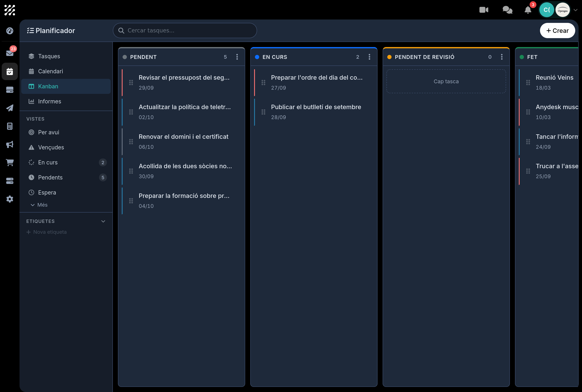Open the settings gear in left rail
Image resolution: width=582 pixels, height=392 pixels.
10,199
